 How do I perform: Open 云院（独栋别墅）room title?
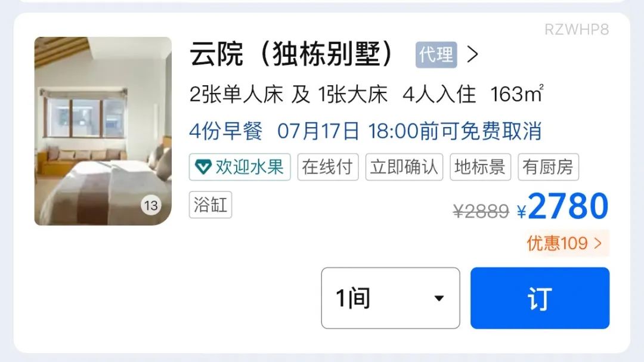[x=292, y=54]
